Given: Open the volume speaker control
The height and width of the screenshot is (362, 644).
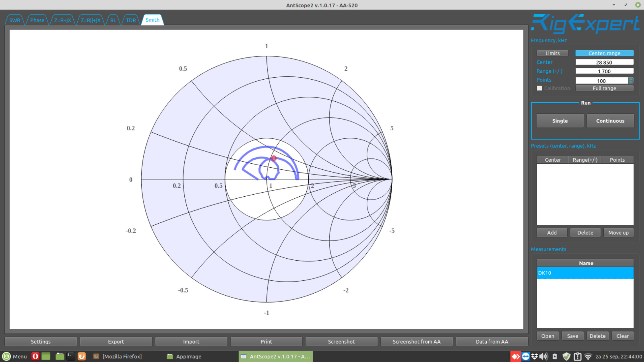Looking at the screenshot, I should coord(543,356).
